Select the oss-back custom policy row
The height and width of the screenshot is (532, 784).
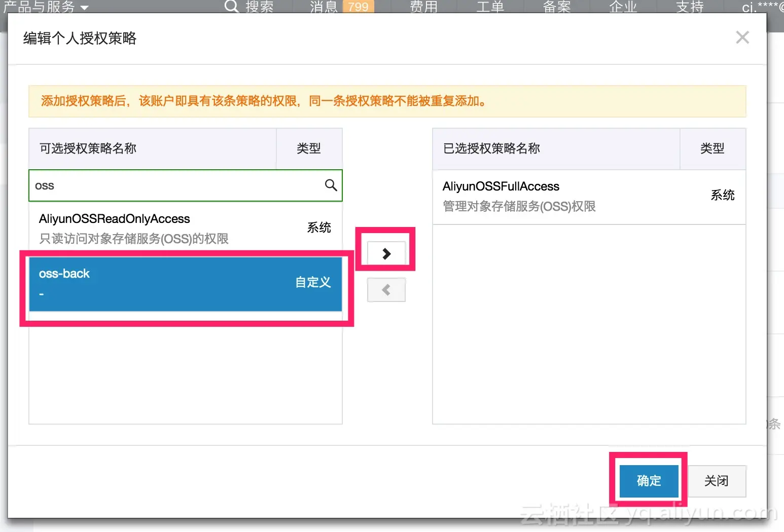pos(186,284)
